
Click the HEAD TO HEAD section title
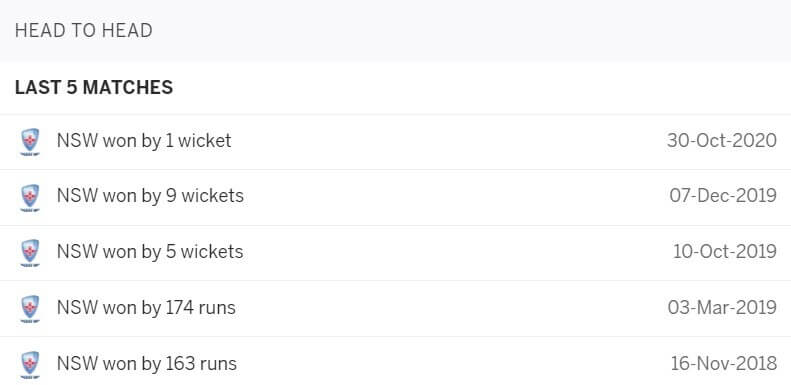click(84, 31)
